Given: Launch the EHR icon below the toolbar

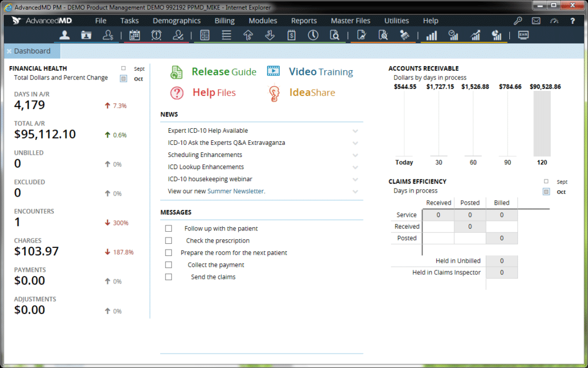Looking at the screenshot, I should tap(523, 35).
